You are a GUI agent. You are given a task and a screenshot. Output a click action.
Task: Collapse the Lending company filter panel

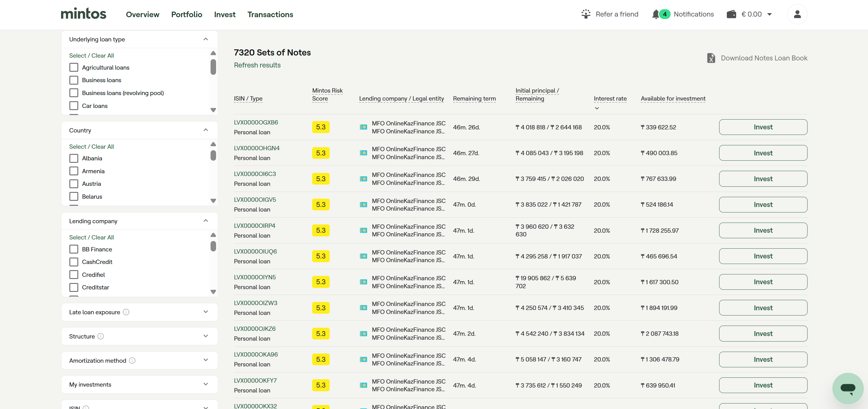[206, 221]
